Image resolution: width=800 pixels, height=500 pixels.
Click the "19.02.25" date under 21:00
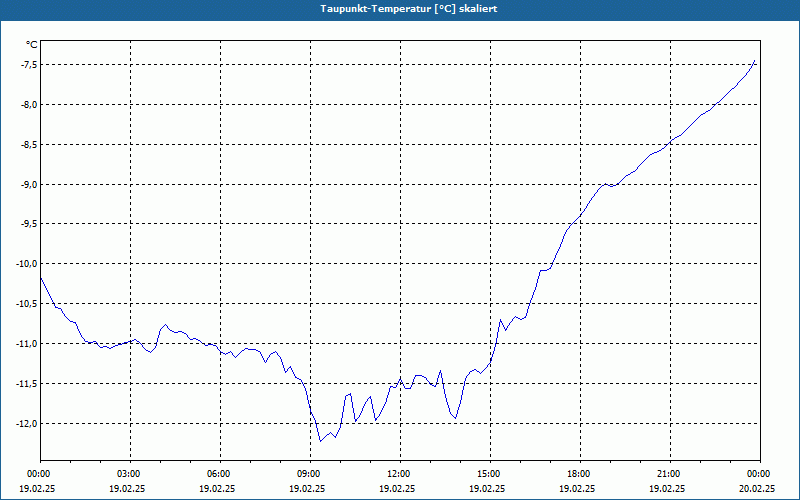click(667, 488)
